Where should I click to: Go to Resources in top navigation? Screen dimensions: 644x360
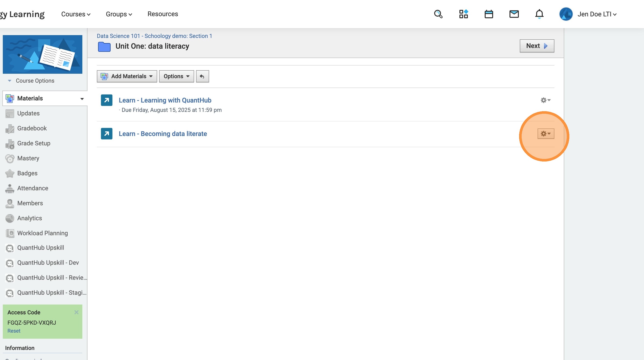point(163,14)
